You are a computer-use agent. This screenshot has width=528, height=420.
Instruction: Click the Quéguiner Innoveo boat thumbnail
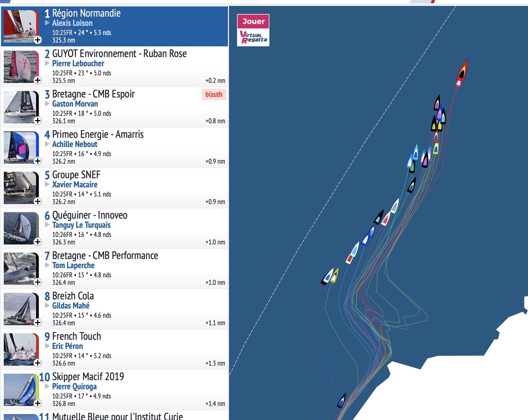(20, 228)
